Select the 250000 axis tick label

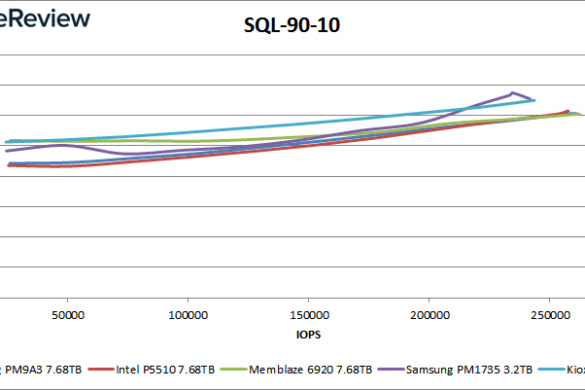(550, 315)
